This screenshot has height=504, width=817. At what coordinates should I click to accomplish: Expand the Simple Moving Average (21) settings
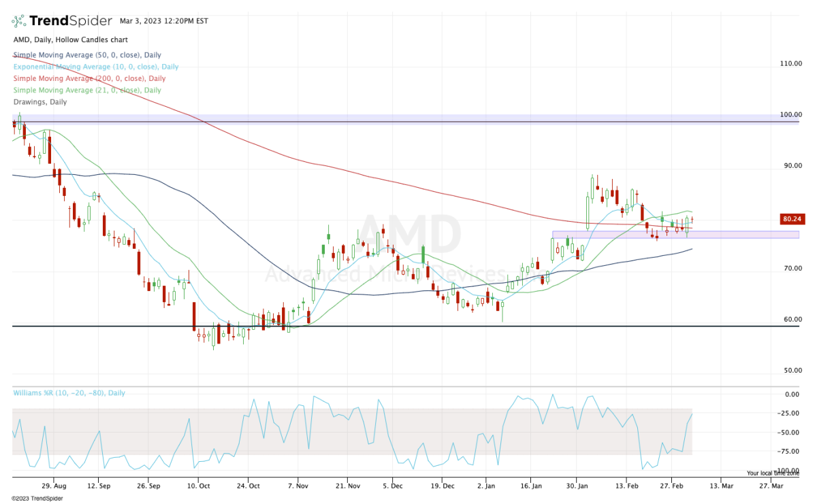tap(85, 90)
